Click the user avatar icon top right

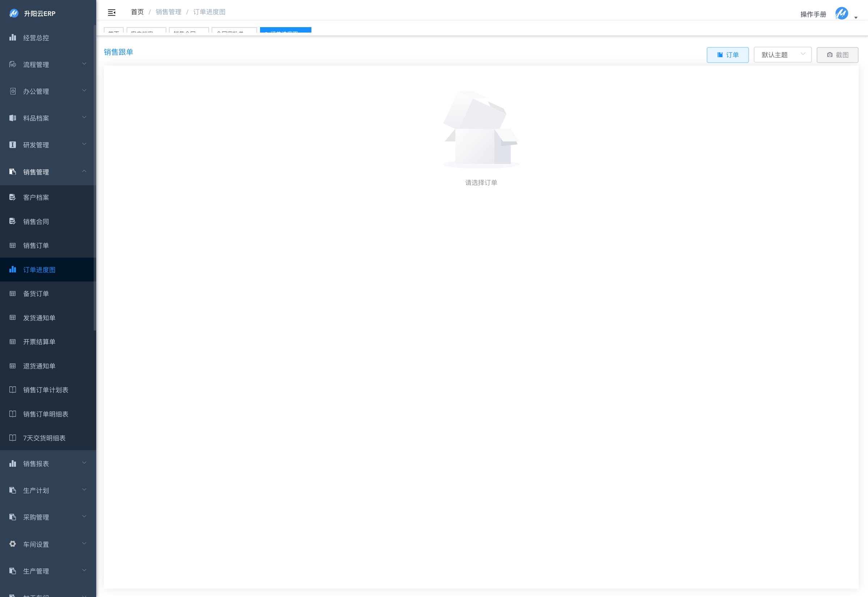point(842,13)
